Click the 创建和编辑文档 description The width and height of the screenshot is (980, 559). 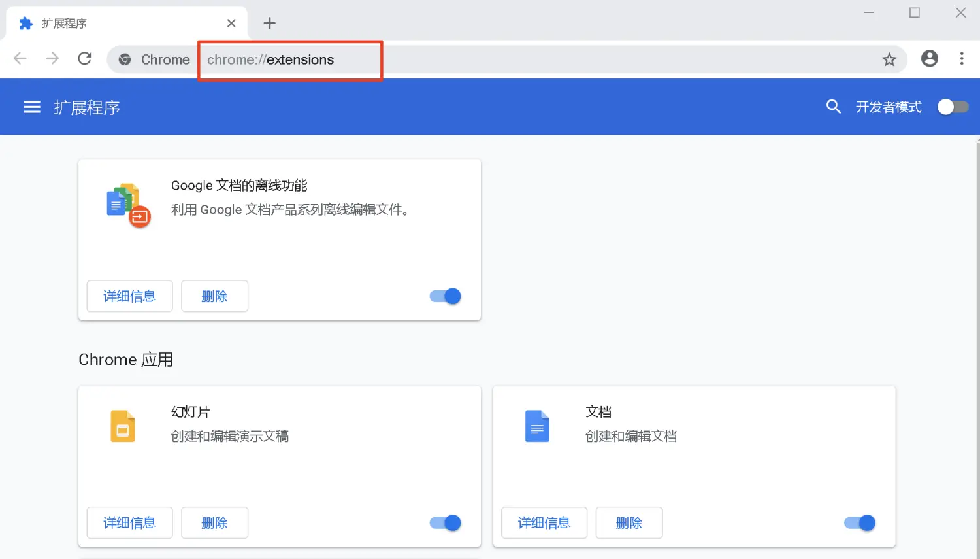631,436
